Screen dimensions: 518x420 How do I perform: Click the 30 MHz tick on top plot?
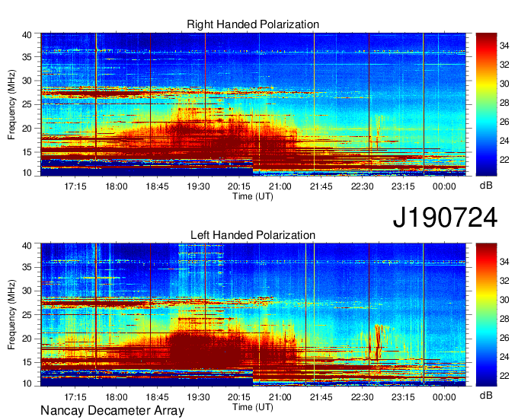[27, 81]
